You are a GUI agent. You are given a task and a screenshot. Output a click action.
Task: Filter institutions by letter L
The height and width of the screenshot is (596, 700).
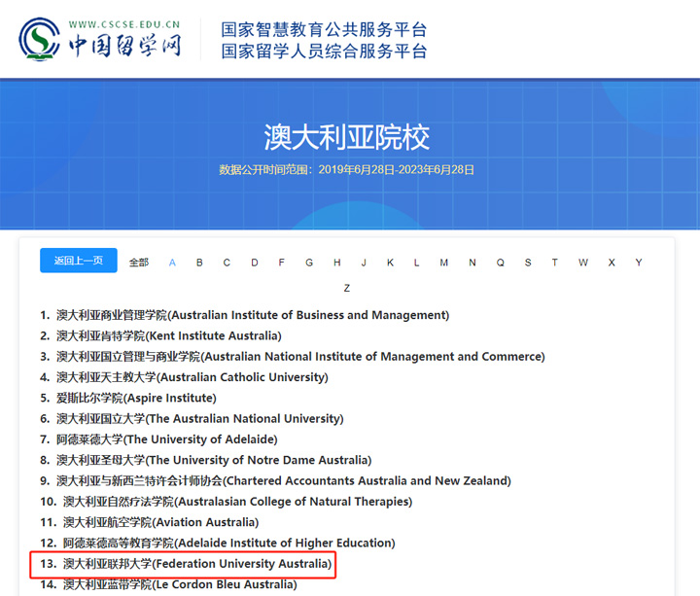[416, 263]
